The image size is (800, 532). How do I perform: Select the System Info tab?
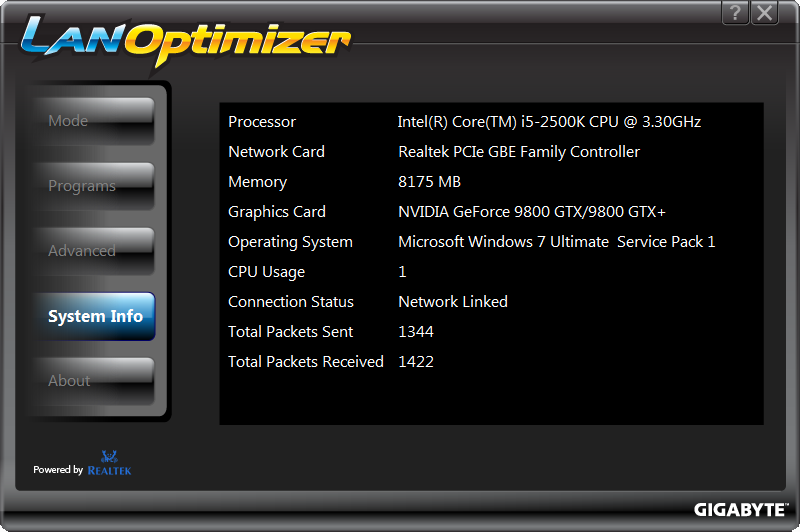click(x=95, y=316)
